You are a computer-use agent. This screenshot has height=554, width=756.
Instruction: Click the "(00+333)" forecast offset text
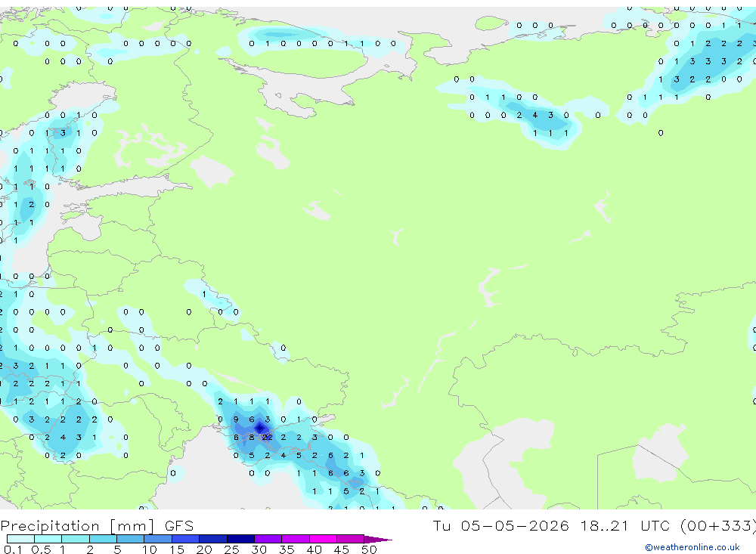(x=717, y=526)
